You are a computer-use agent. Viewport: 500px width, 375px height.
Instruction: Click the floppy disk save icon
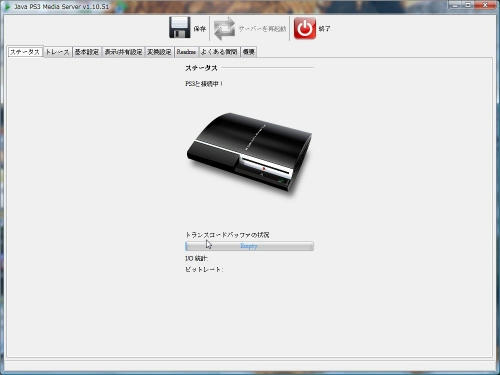(180, 28)
